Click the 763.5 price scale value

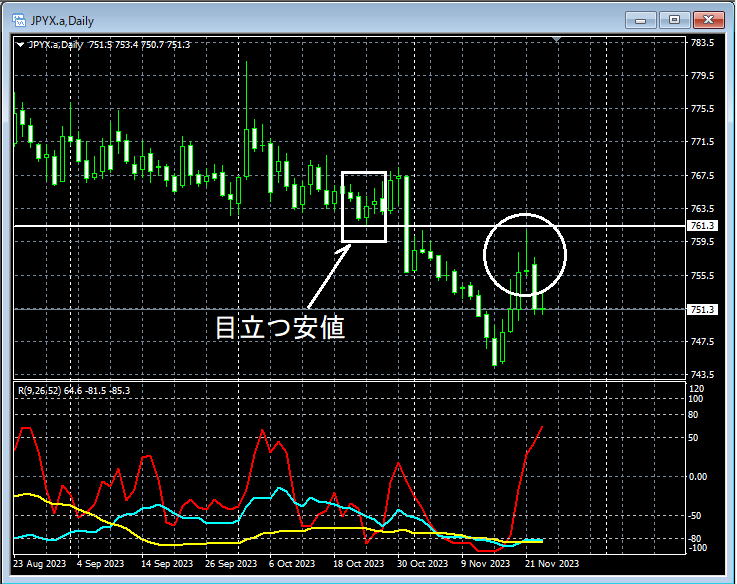tap(702, 208)
